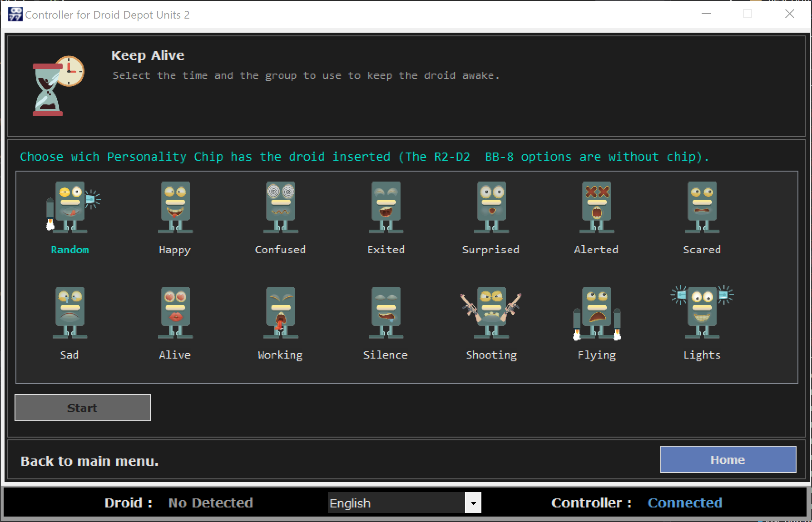Pick the Scared droid personality icon
This screenshot has width=812, height=522.
[x=702, y=207]
